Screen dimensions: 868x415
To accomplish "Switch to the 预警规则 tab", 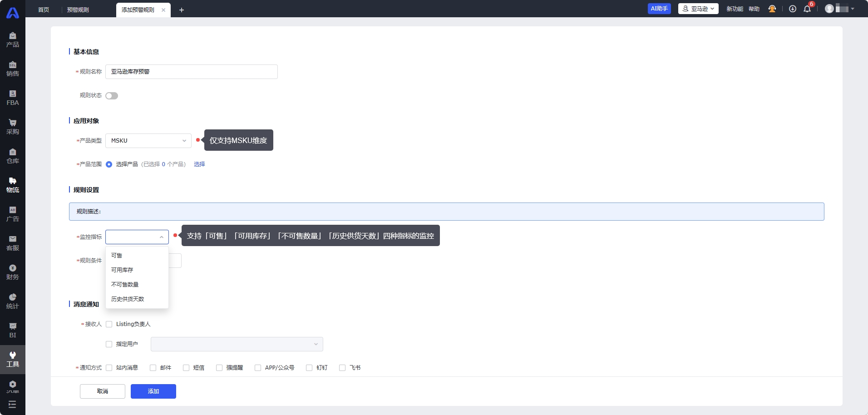I will 78,10.
